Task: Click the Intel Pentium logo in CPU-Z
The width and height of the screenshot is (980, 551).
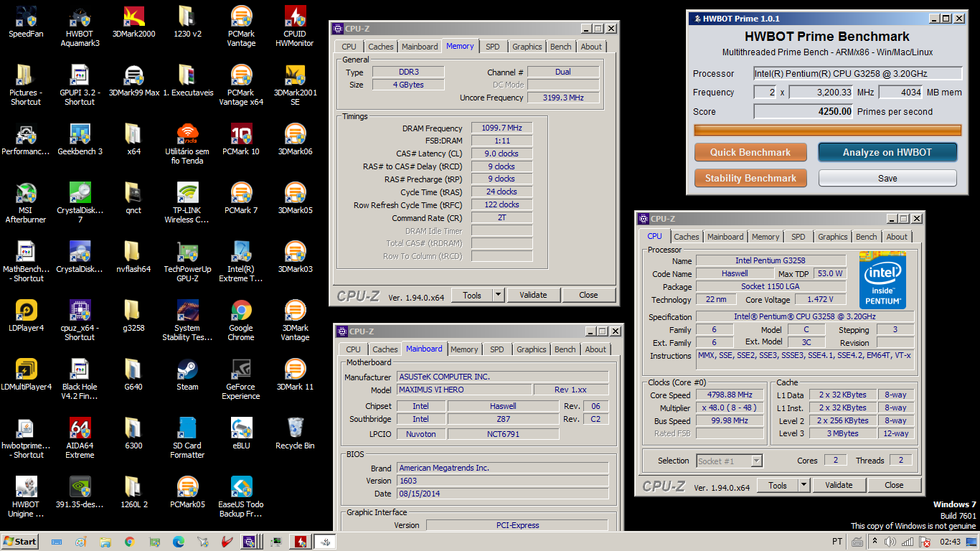Action: [882, 280]
